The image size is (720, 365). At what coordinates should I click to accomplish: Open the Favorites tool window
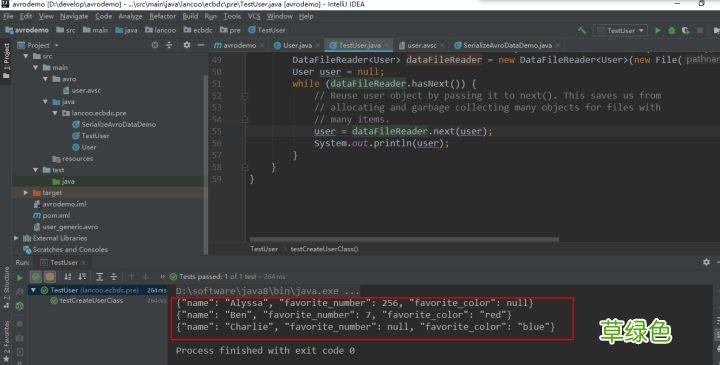point(6,342)
